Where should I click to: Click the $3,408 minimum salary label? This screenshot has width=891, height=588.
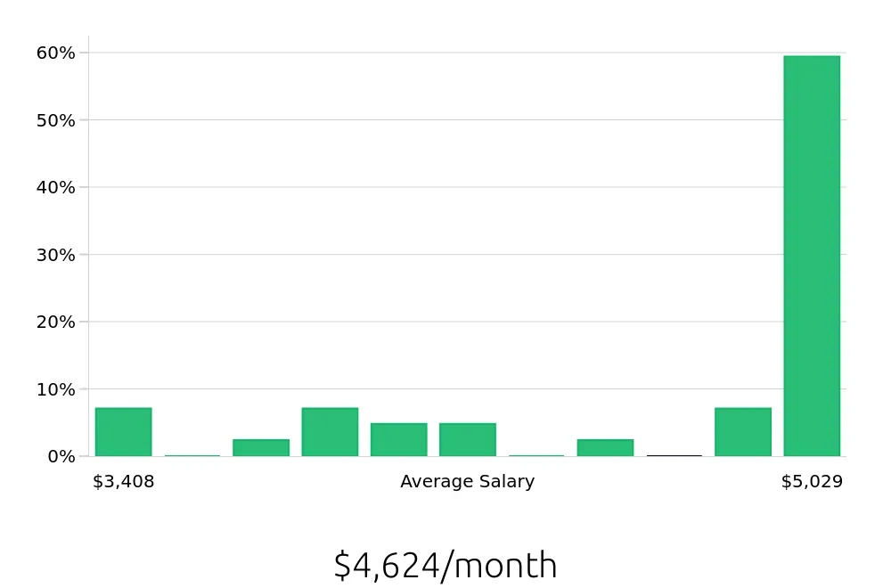point(123,481)
